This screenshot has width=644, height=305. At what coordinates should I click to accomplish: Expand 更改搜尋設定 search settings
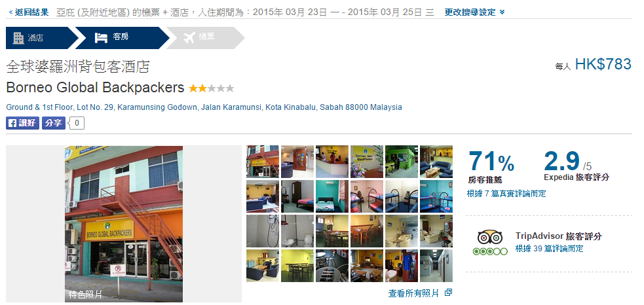pos(475,12)
